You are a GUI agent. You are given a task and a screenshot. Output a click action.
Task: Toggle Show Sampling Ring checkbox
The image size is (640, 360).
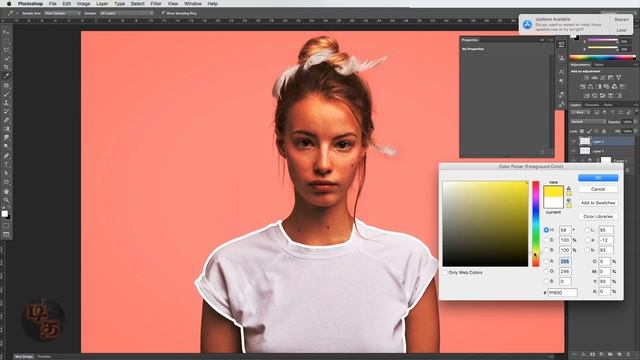[x=163, y=13]
